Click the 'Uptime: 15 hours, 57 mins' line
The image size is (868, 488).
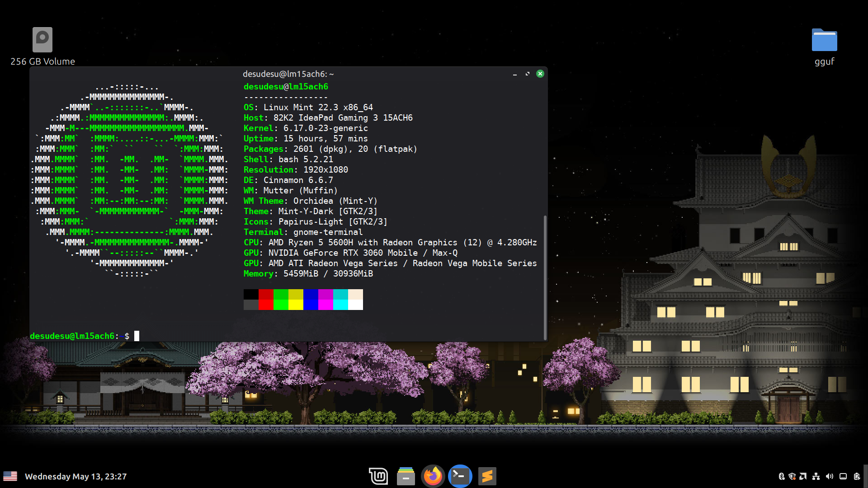[x=306, y=138]
